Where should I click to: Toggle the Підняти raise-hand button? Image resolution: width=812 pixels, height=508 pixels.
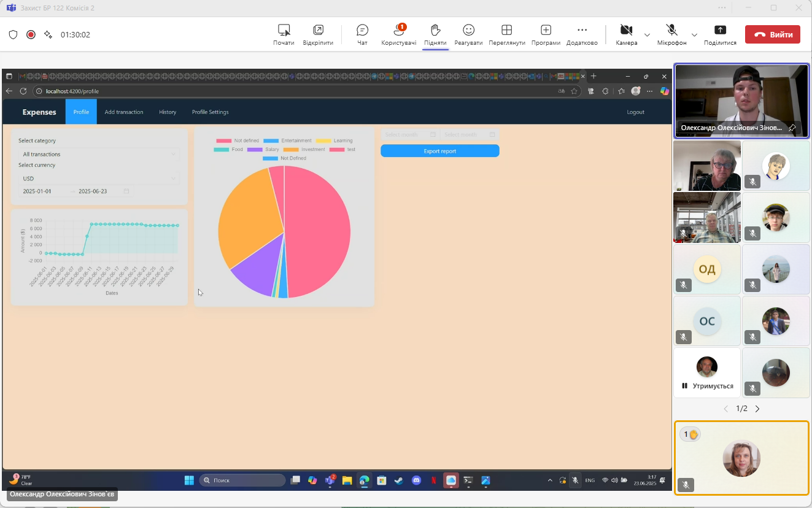pyautogui.click(x=435, y=35)
